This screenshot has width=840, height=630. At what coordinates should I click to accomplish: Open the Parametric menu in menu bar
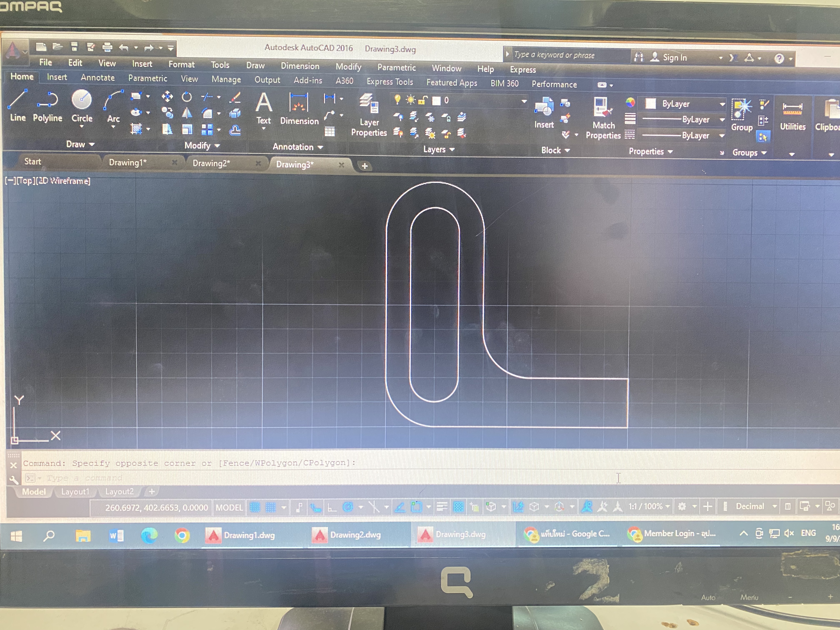click(x=396, y=67)
